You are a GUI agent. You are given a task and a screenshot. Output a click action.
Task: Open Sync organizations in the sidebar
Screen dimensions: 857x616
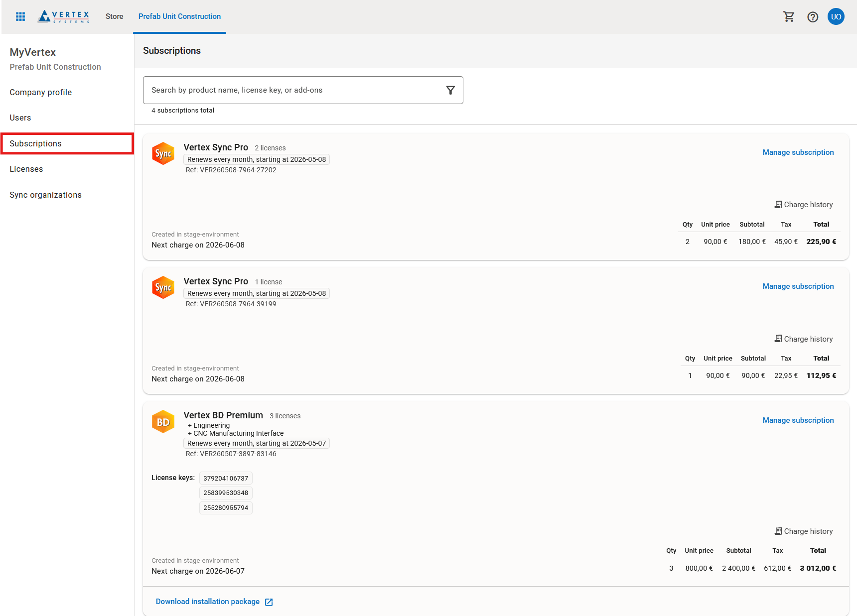(46, 195)
